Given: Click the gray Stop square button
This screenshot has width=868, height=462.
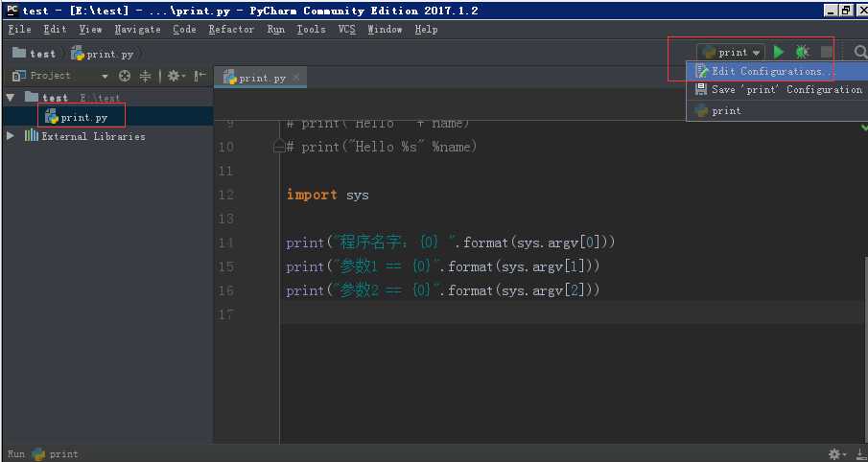Looking at the screenshot, I should (x=827, y=52).
